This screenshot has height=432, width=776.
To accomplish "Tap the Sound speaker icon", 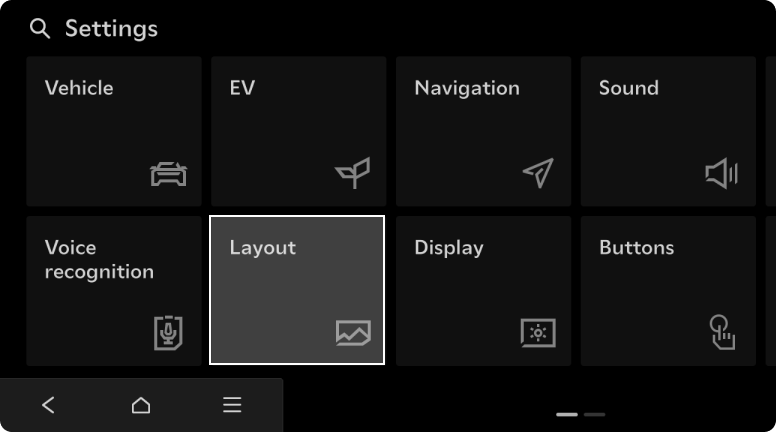I will coord(721,174).
